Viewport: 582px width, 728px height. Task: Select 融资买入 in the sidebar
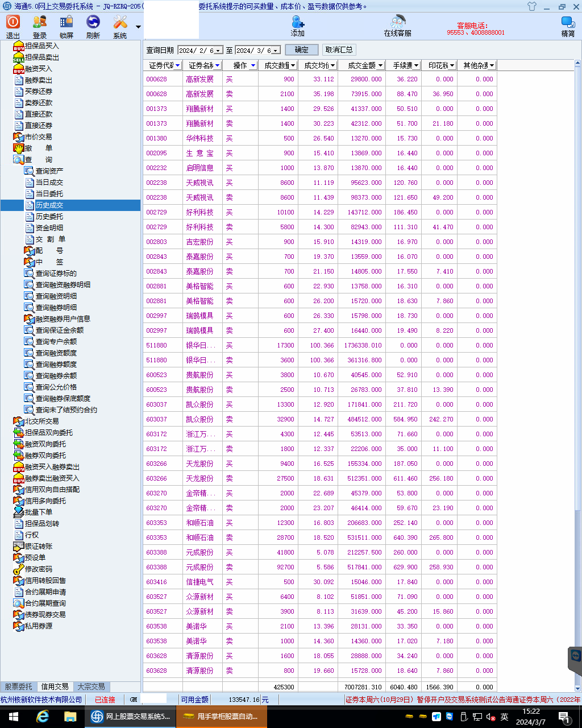[38, 68]
